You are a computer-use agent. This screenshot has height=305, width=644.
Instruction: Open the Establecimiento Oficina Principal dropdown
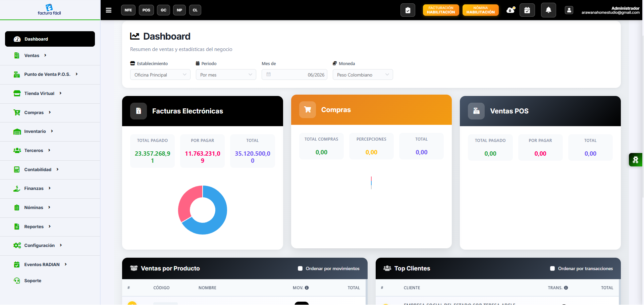coord(160,74)
